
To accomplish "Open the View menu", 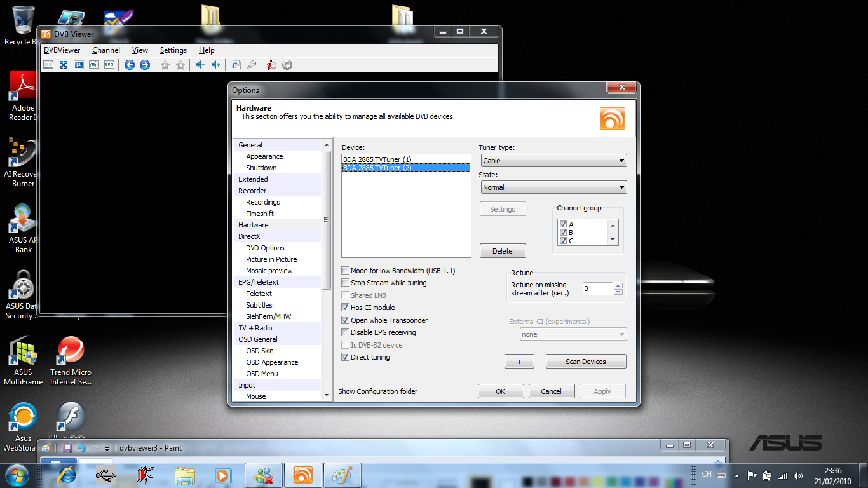I will coord(140,50).
